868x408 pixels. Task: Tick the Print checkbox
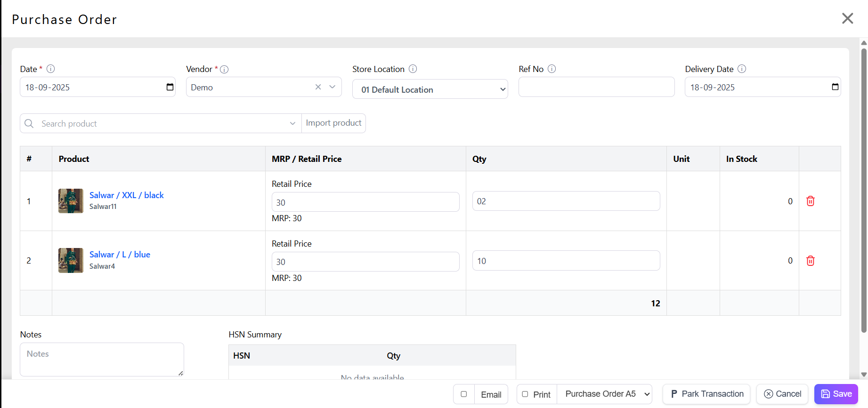525,394
